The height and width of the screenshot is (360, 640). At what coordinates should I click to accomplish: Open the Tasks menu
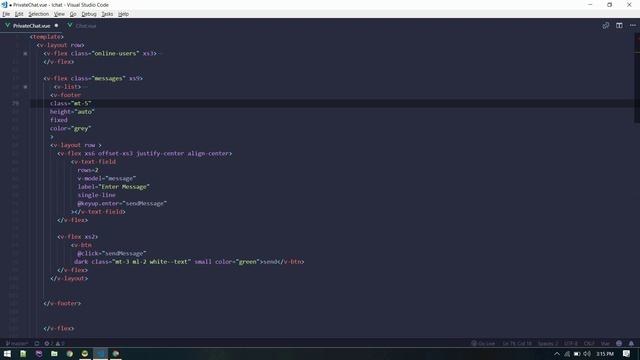107,14
